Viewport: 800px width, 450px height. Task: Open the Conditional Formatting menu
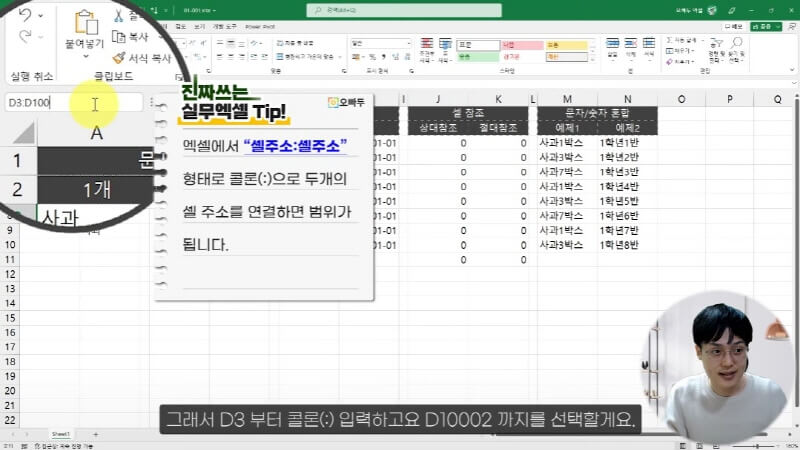coord(427,50)
